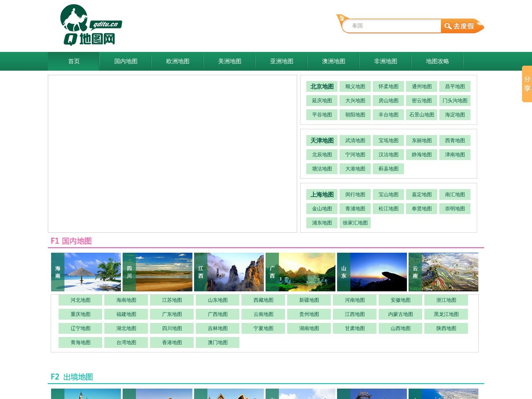
Task: Open the 通州地图 link
Action: (421, 86)
